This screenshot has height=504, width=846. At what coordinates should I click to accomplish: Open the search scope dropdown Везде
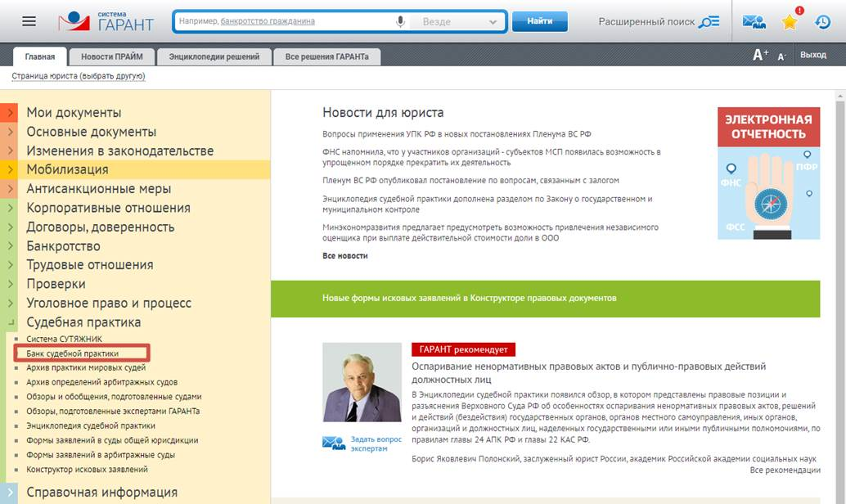tap(459, 21)
